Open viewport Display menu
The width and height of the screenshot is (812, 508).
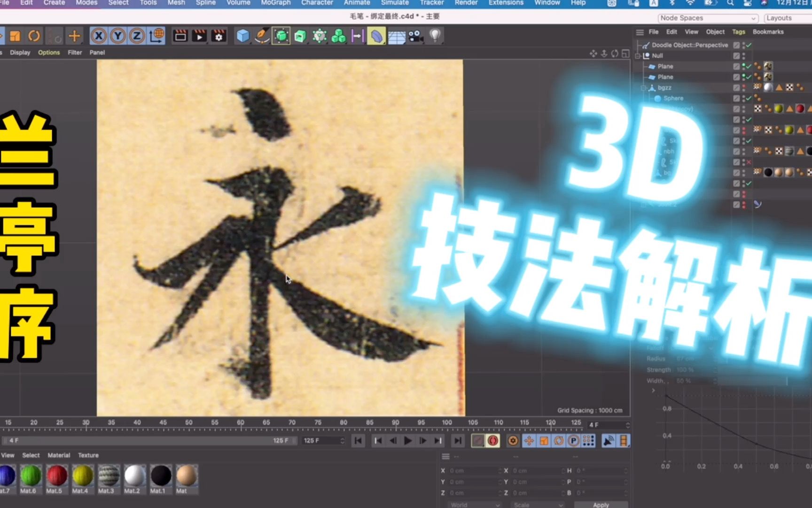(20, 52)
